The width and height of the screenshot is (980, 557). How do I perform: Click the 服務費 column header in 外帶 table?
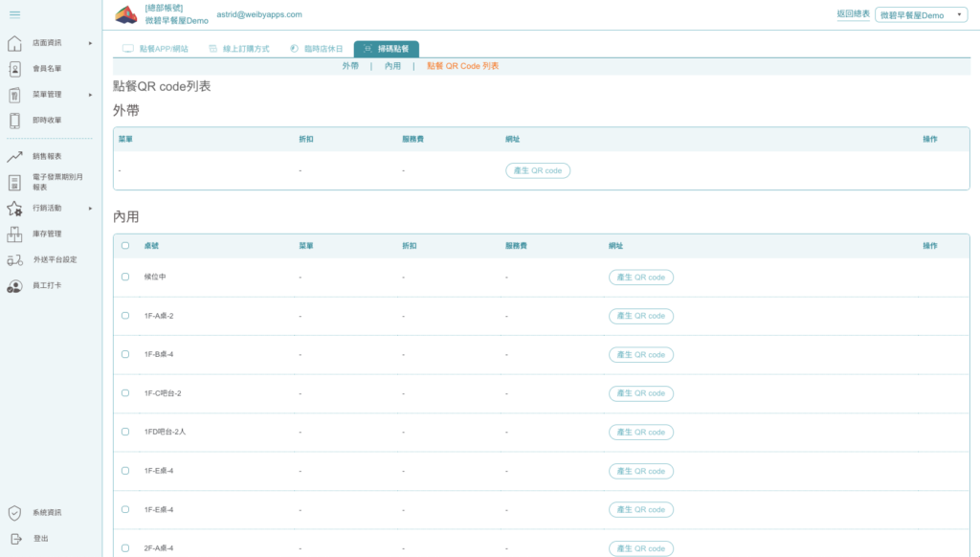click(x=412, y=140)
